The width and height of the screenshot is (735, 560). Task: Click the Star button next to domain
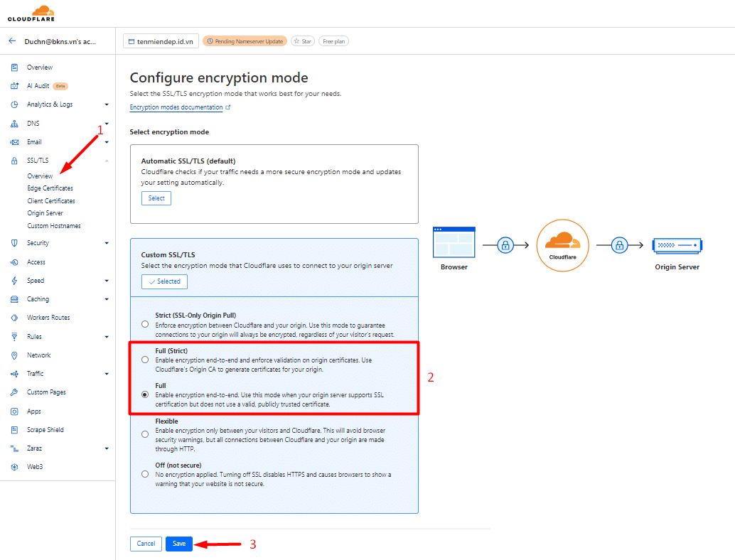[303, 41]
